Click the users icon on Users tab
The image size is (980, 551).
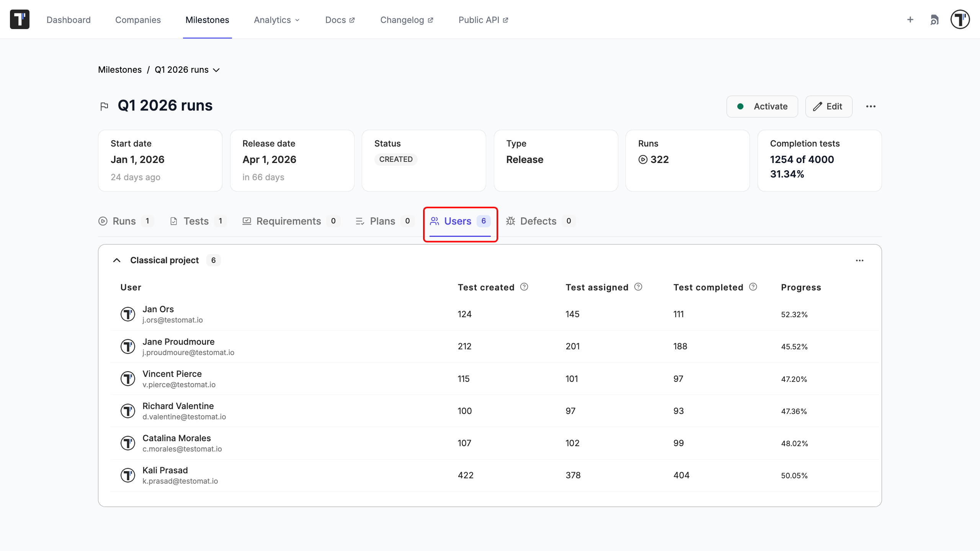(434, 221)
